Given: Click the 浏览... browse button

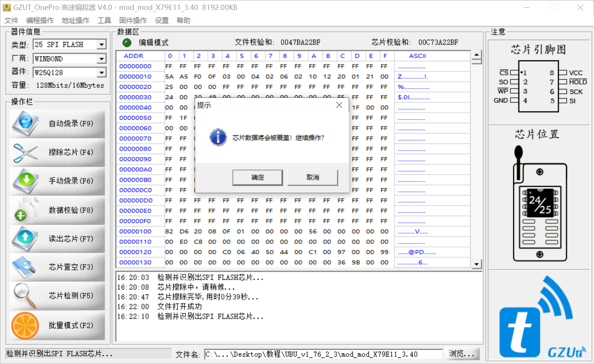Looking at the screenshot, I should 462,354.
